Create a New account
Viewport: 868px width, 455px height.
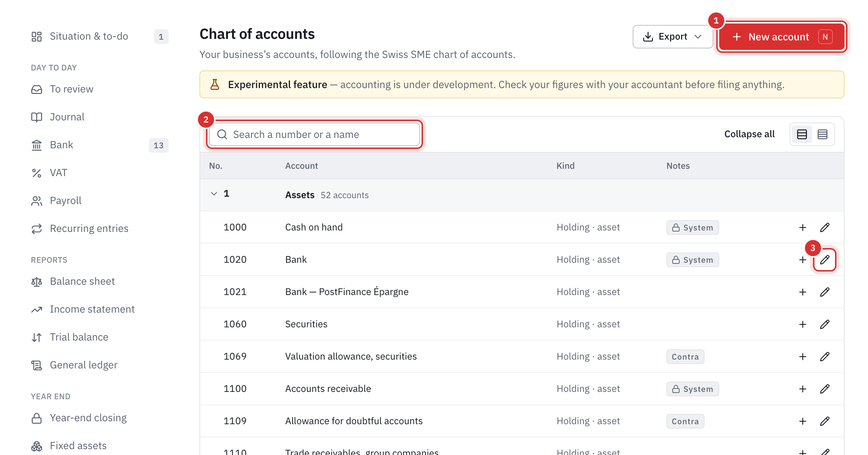(x=782, y=37)
